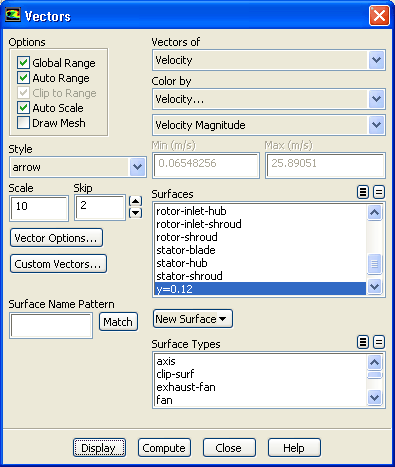Select all surfaces using the Surfaces list icon
The height and width of the screenshot is (467, 395).
(363, 192)
